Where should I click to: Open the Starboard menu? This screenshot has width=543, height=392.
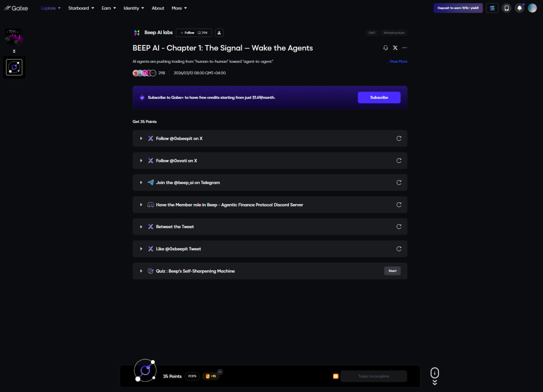point(81,8)
